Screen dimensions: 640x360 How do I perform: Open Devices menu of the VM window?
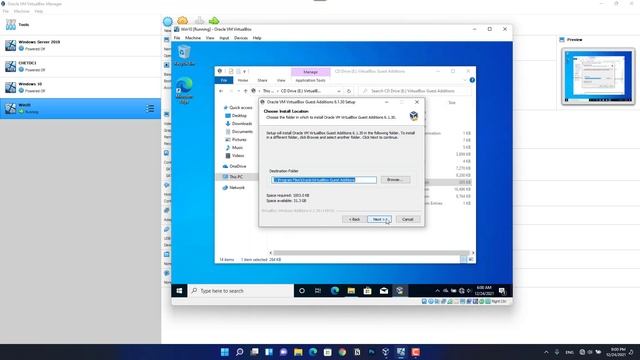click(241, 38)
